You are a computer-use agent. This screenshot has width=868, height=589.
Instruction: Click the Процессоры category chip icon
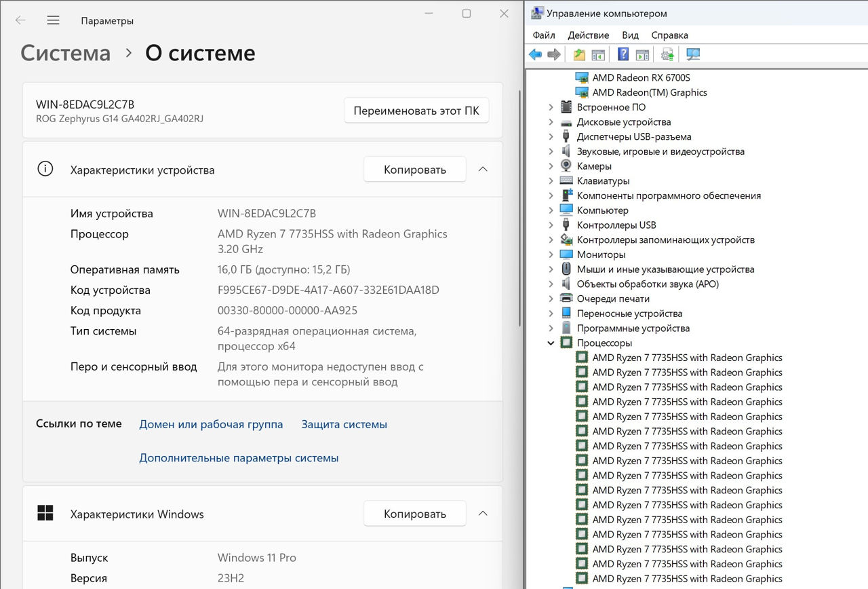(566, 343)
